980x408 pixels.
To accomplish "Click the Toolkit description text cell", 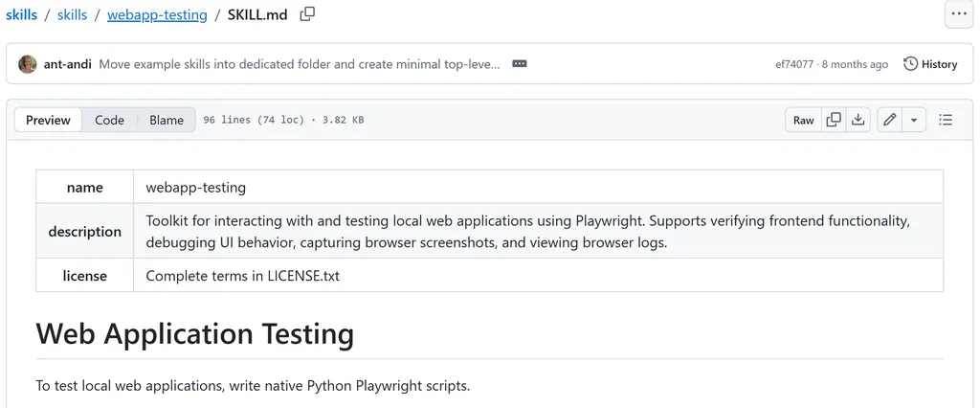I will [538, 231].
